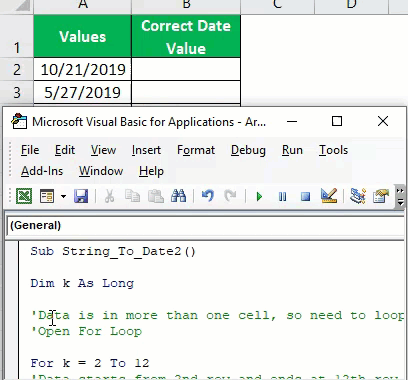Click code line For k = 2 To 12

pos(90,363)
